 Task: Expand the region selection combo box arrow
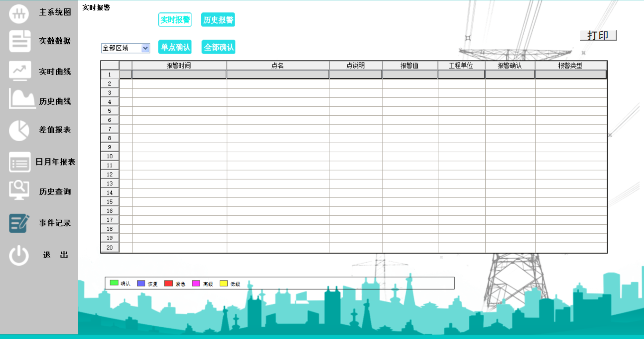(145, 48)
